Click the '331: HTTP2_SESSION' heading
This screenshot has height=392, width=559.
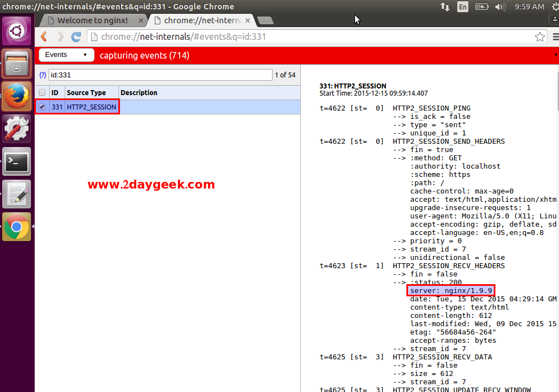(353, 86)
